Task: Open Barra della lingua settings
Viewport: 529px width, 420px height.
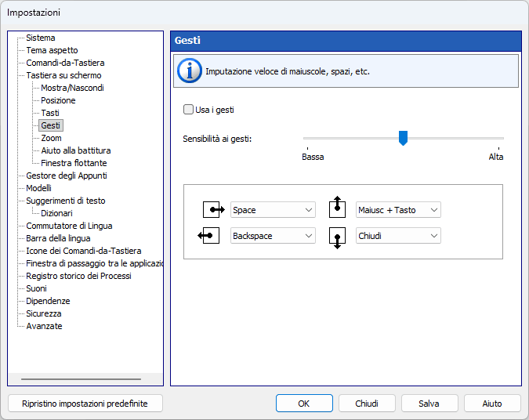Action: pyautogui.click(x=58, y=238)
